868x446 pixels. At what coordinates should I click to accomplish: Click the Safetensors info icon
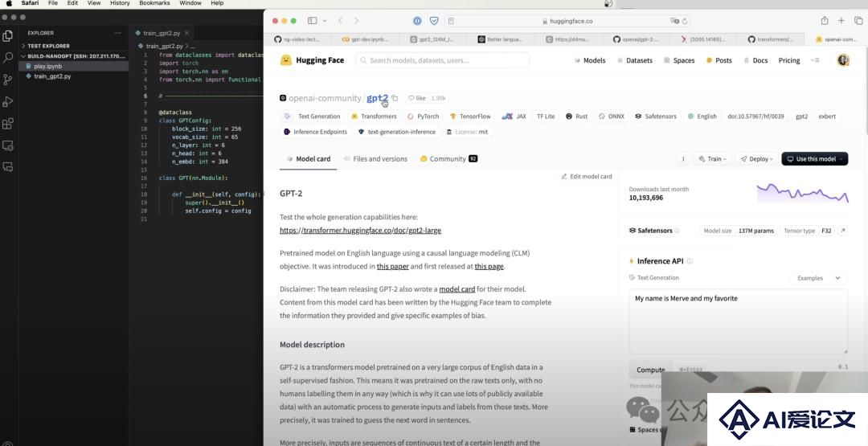(677, 231)
